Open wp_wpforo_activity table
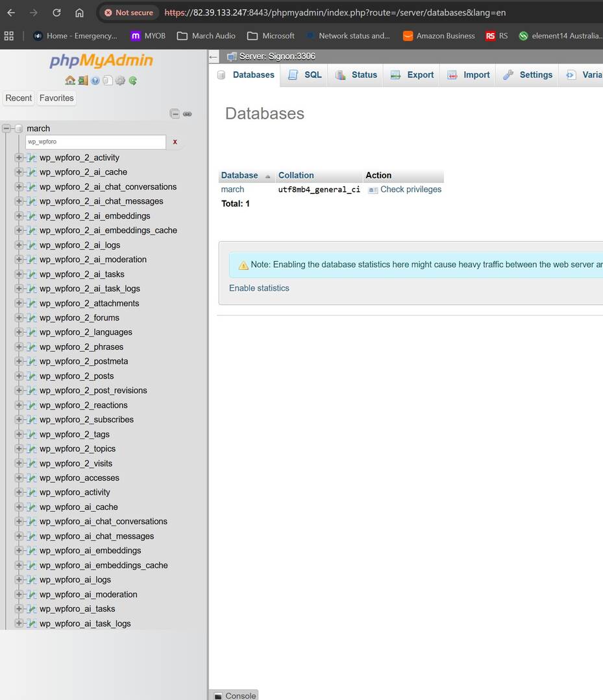 coord(75,492)
